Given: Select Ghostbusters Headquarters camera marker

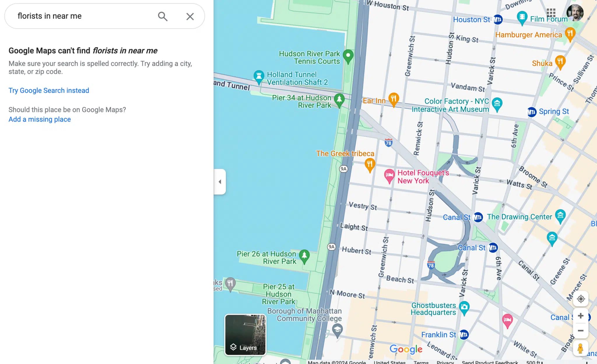Looking at the screenshot, I should 464,308.
